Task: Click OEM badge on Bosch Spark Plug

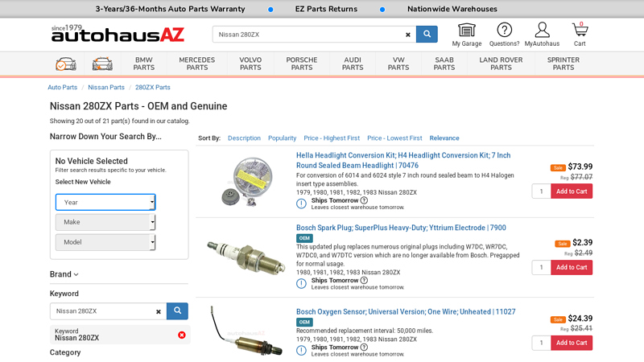Action: pyautogui.click(x=304, y=238)
